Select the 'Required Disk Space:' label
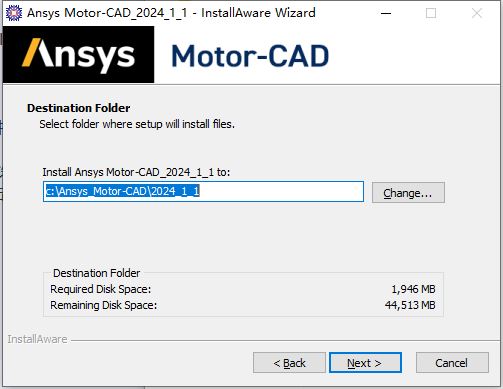The width and height of the screenshot is (503, 389). pos(101,289)
